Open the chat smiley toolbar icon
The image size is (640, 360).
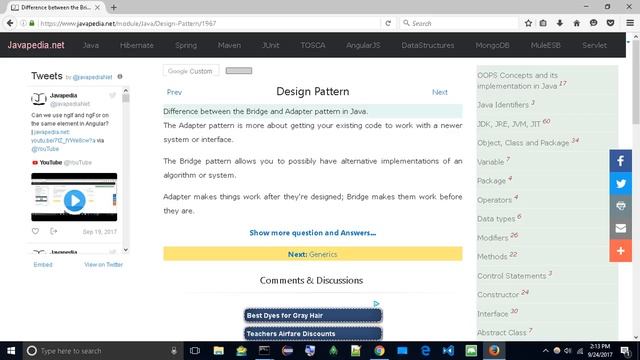(x=593, y=23)
